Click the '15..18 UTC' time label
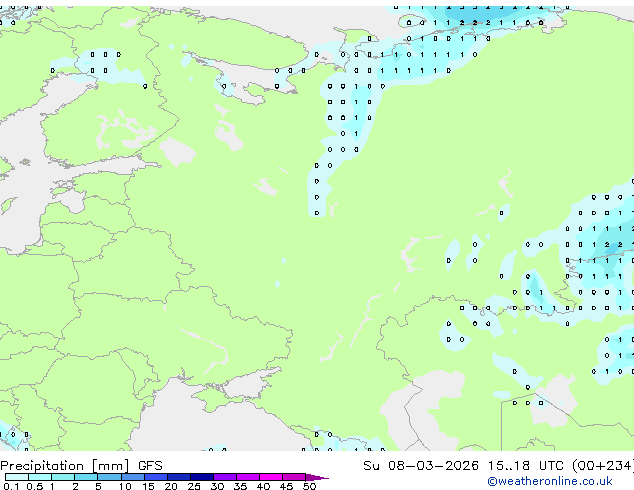Image resolution: width=634 pixels, height=490 pixels. point(525,466)
